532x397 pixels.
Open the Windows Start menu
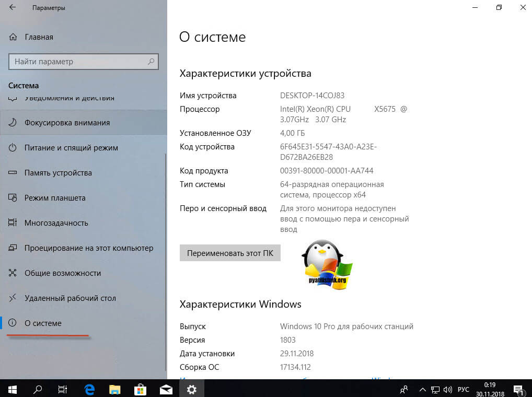[x=13, y=389]
